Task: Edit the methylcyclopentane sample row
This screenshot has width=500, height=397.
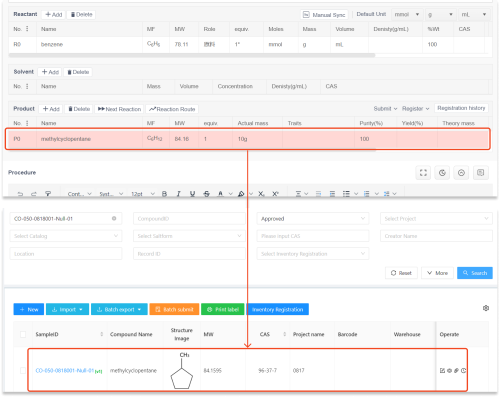Action: point(442,371)
